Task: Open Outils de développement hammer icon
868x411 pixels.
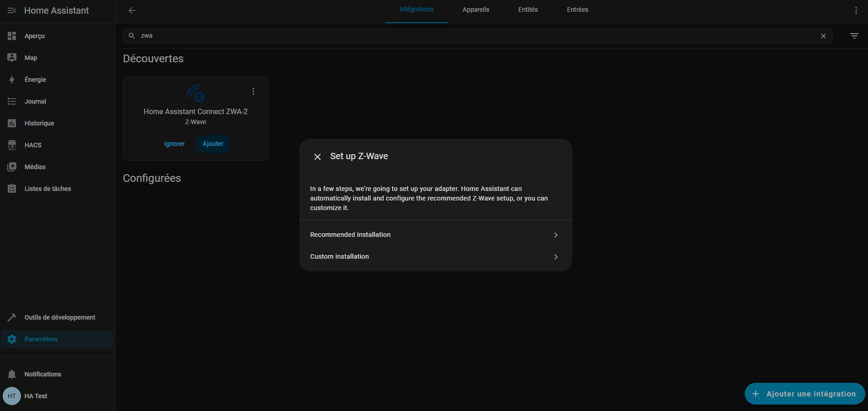Action: coord(12,317)
